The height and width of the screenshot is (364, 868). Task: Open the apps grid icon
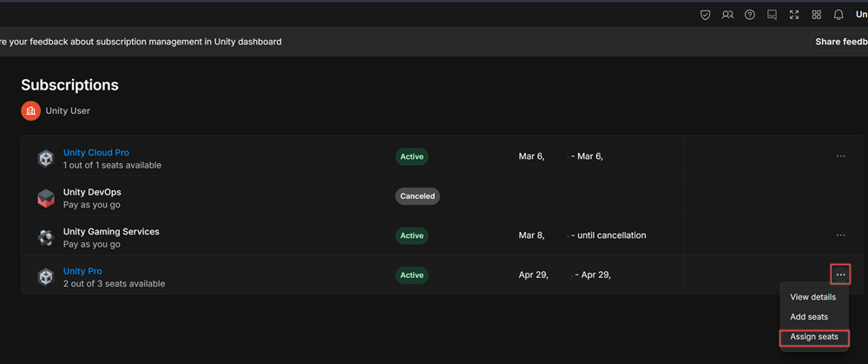[x=816, y=15]
